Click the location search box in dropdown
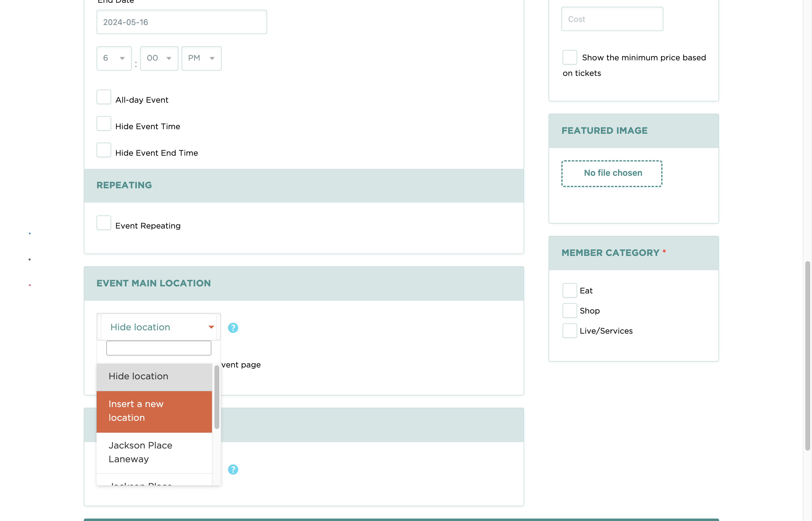The height and width of the screenshot is (521, 812). click(159, 348)
